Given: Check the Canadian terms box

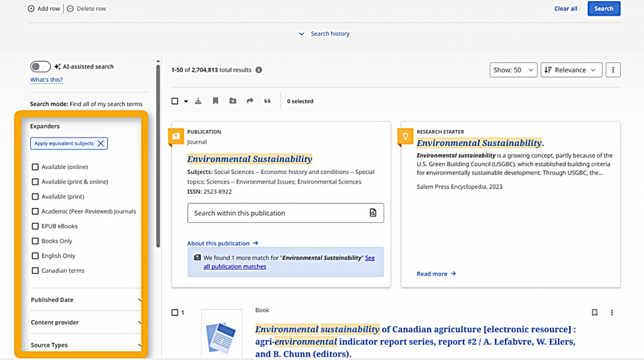Looking at the screenshot, I should (35, 271).
